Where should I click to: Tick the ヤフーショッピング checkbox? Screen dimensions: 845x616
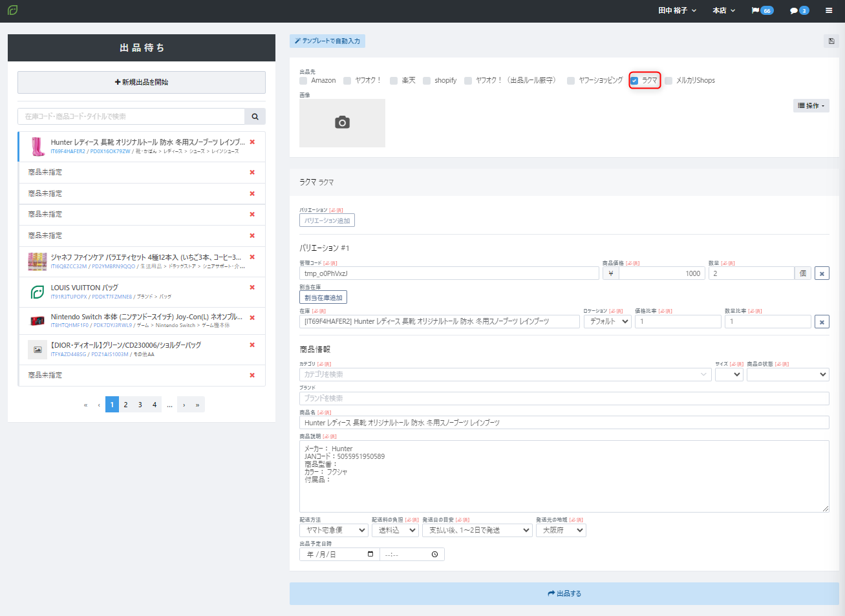(571, 81)
